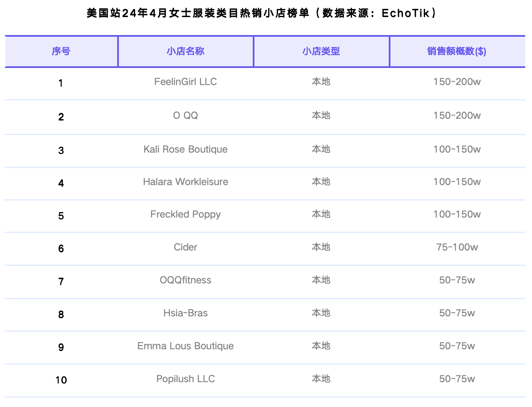Click the 小店名称 column header
The height and width of the screenshot is (407, 532).
click(185, 52)
